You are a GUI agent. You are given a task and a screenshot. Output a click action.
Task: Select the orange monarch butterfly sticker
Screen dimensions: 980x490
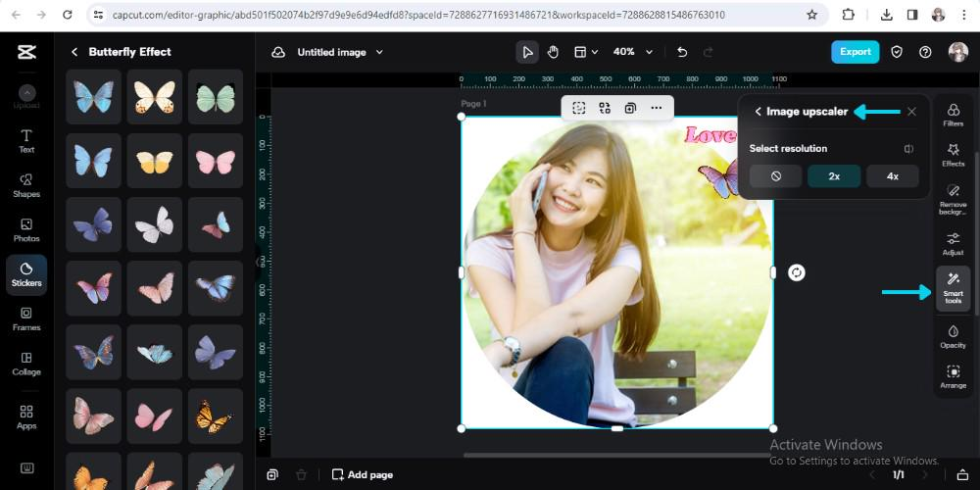point(216,416)
